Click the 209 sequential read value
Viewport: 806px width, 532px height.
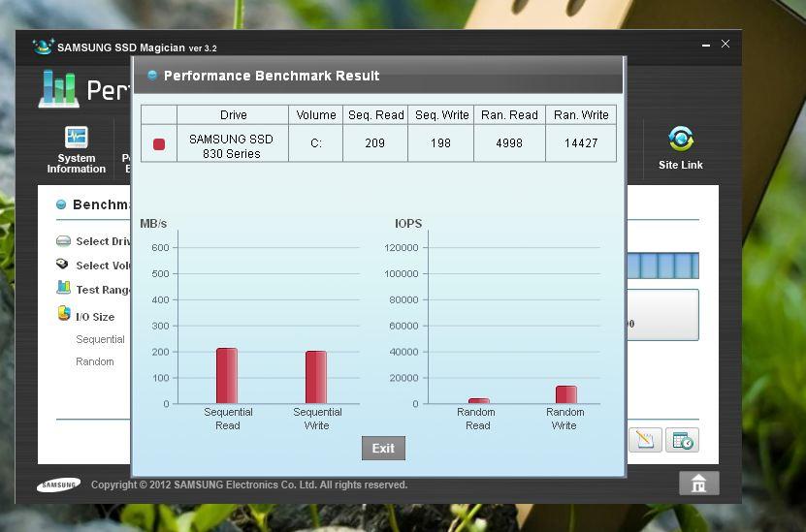pos(375,143)
